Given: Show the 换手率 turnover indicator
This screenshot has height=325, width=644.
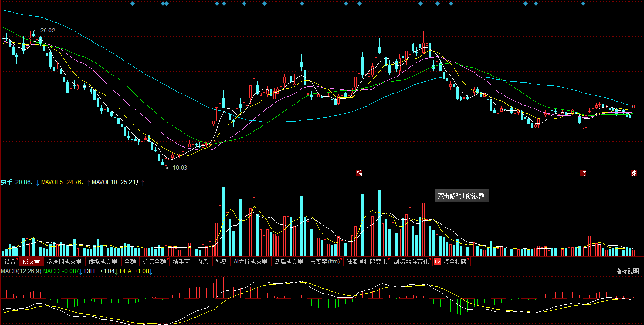Looking at the screenshot, I should (181, 262).
